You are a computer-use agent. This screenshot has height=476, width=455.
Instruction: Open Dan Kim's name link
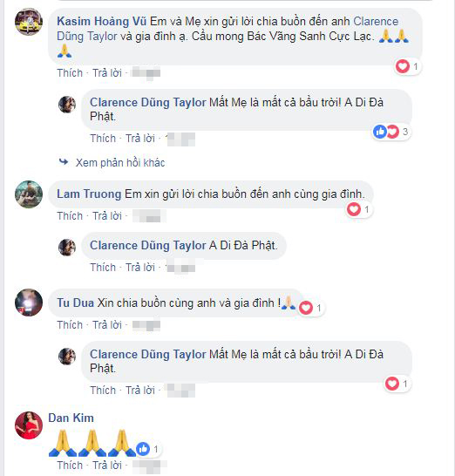click(x=71, y=418)
